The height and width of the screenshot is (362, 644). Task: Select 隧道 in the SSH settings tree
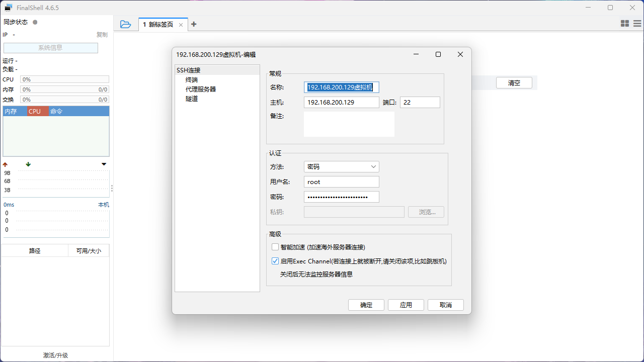coord(192,99)
